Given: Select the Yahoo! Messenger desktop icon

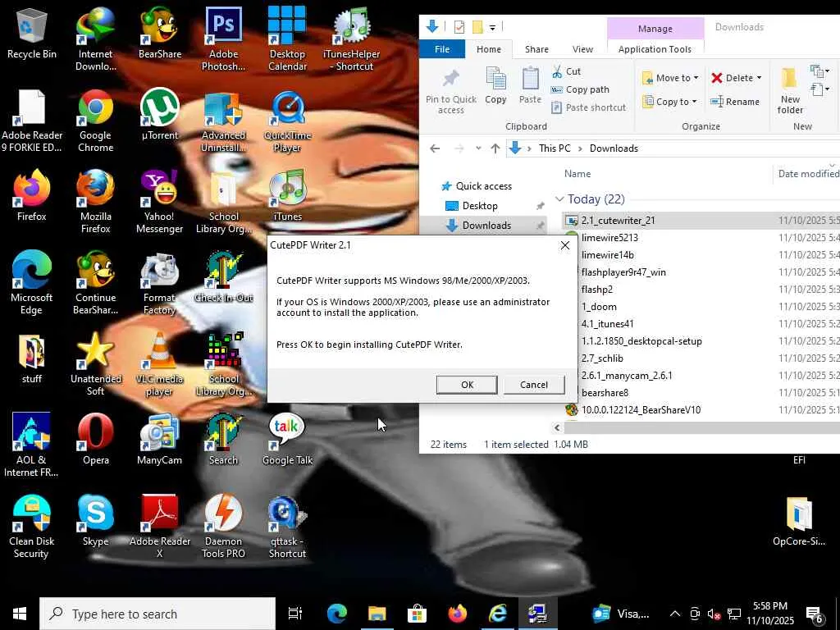Looking at the screenshot, I should 160,202.
